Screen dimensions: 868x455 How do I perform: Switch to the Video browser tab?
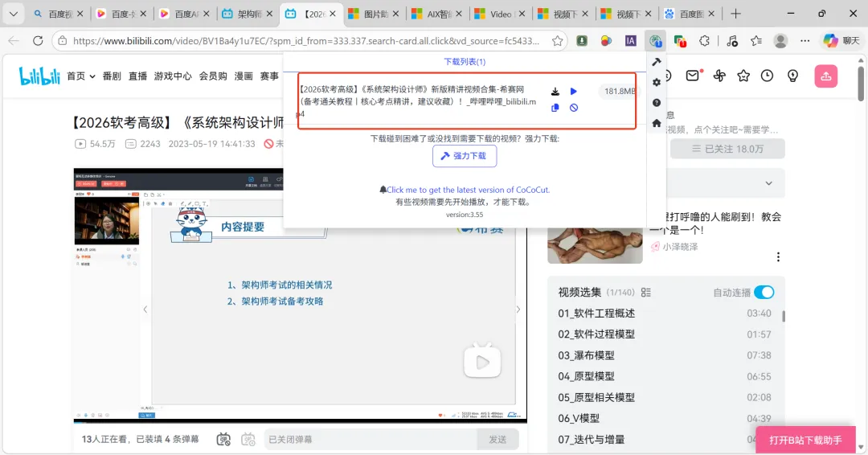[500, 14]
